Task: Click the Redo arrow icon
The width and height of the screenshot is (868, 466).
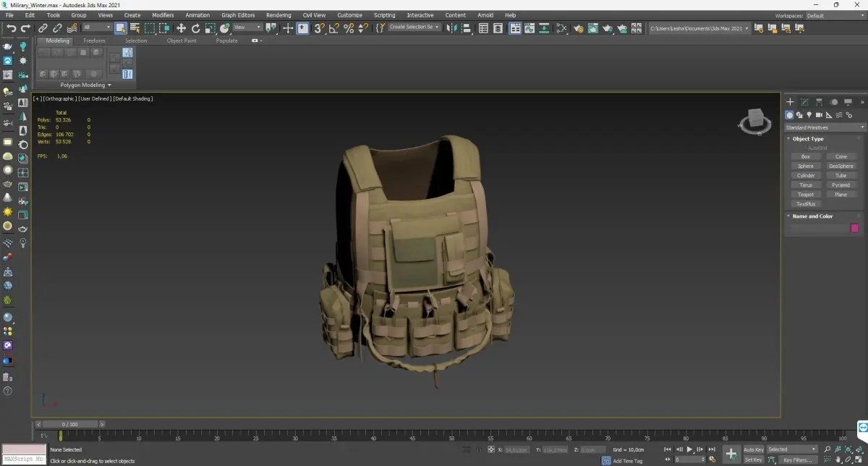Action: coord(25,28)
